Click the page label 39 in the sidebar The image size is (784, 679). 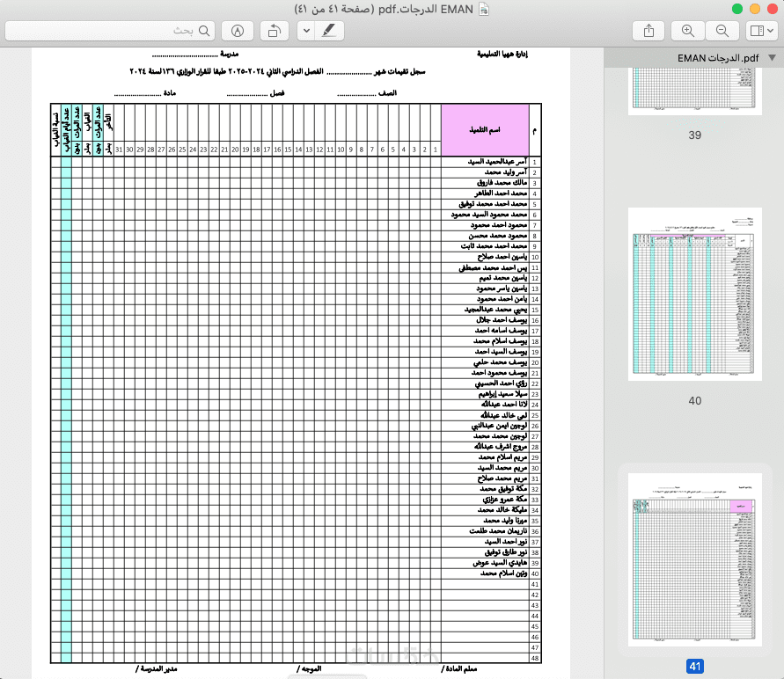(694, 135)
